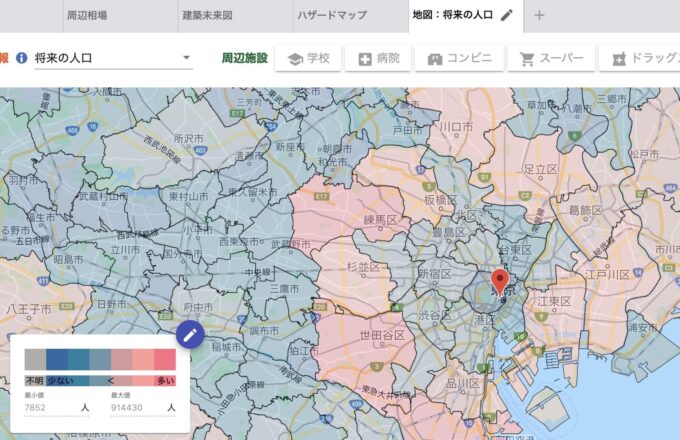Select the gray 不明 color swatch
The height and width of the screenshot is (440, 680).
click(35, 360)
